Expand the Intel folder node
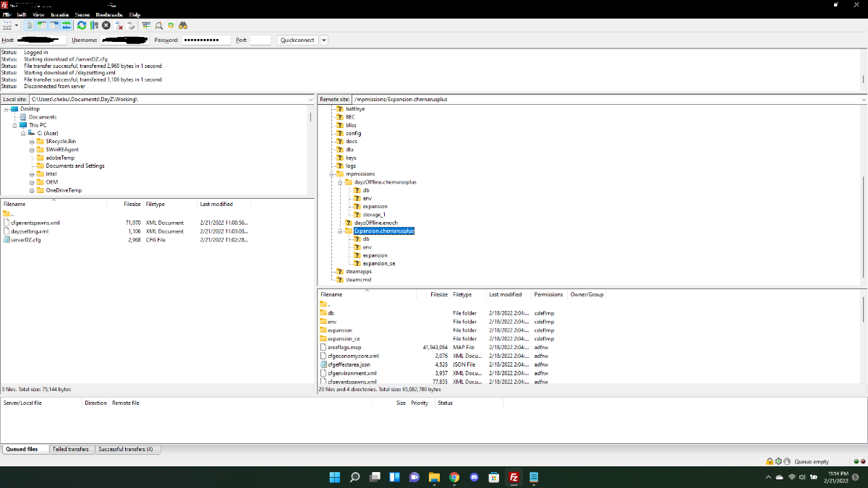The width and height of the screenshot is (868, 488). tap(32, 174)
